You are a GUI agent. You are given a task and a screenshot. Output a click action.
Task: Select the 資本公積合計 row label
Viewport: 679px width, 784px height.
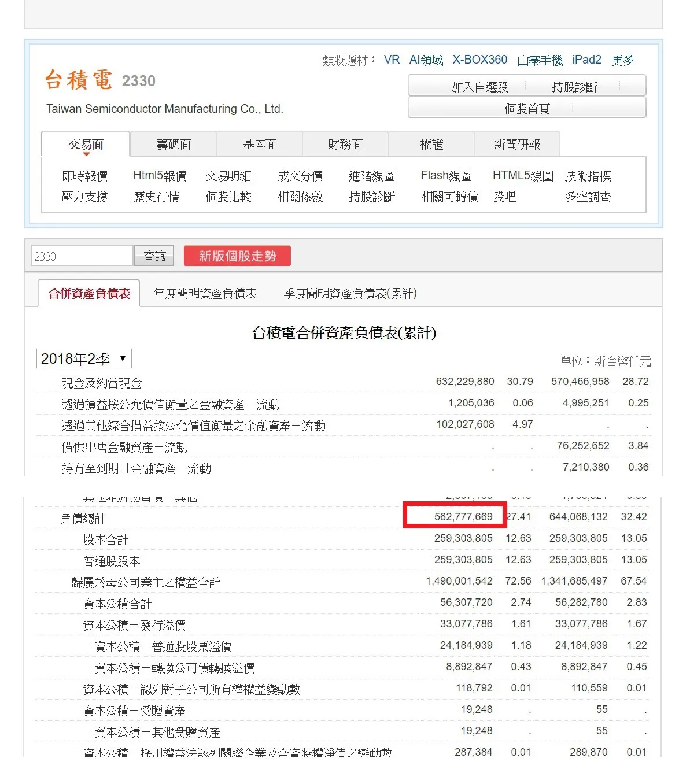117,604
